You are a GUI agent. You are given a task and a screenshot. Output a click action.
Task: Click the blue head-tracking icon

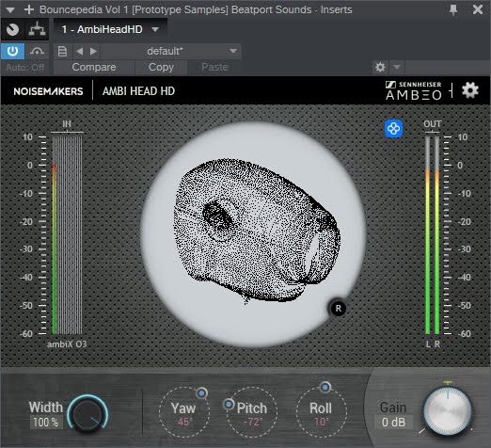(x=393, y=129)
